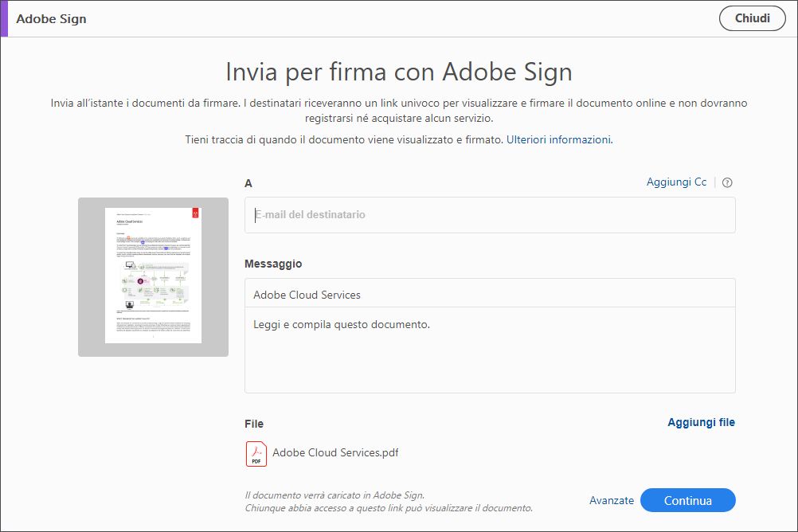Click the document preview thumbnail
Image resolution: width=798 pixels, height=532 pixels.
pos(153,276)
